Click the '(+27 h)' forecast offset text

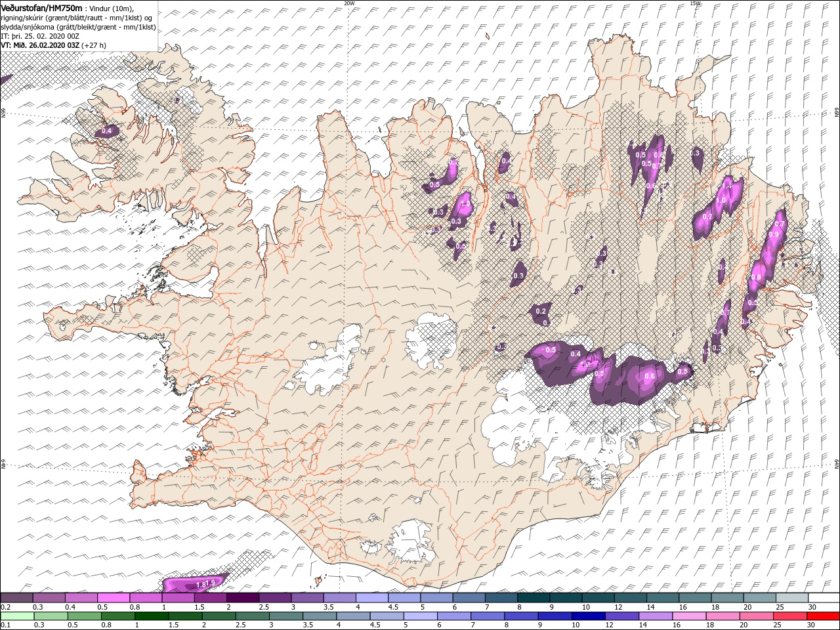(94, 45)
